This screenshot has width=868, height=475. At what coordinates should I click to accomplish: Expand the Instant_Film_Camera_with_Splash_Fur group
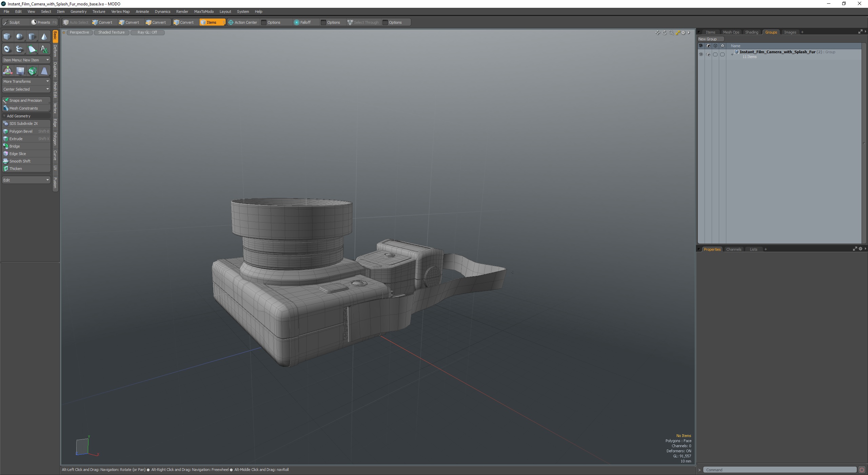coord(732,54)
